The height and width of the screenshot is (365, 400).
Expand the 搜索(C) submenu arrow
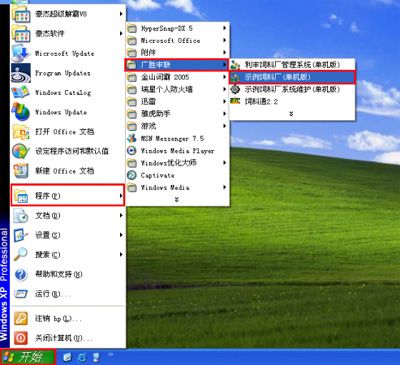tap(121, 255)
